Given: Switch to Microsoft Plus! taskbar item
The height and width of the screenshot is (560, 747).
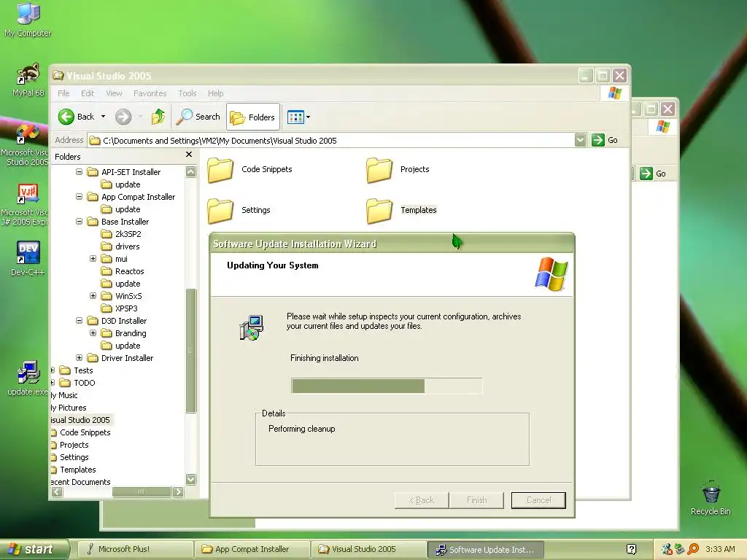Looking at the screenshot, I should 135,549.
